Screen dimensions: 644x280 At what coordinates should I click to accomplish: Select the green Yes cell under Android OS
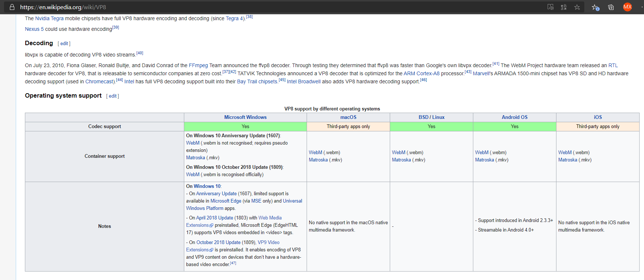515,127
